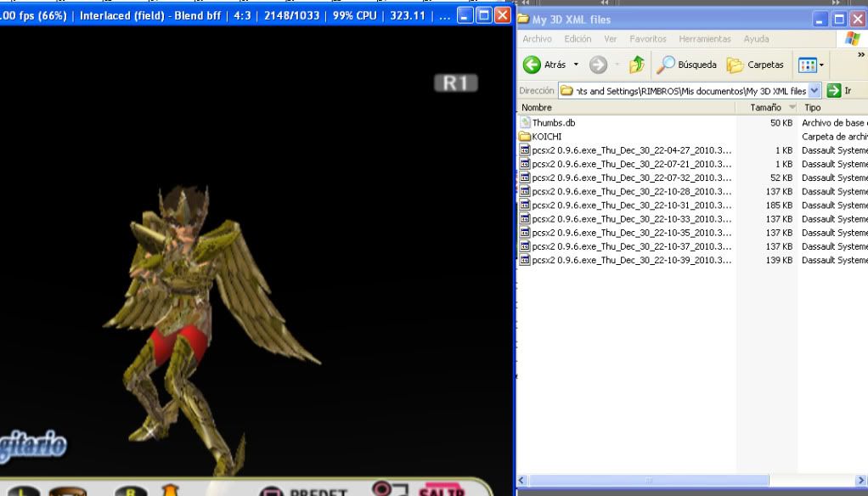Click the forward navigation arrow icon
The height and width of the screenshot is (496, 868).
(x=598, y=65)
